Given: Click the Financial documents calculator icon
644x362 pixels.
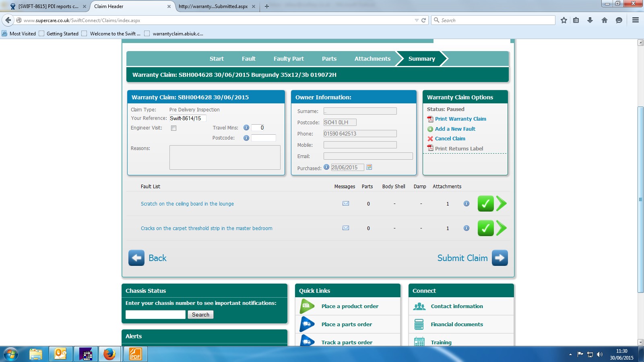Looking at the screenshot, I should (x=419, y=324).
